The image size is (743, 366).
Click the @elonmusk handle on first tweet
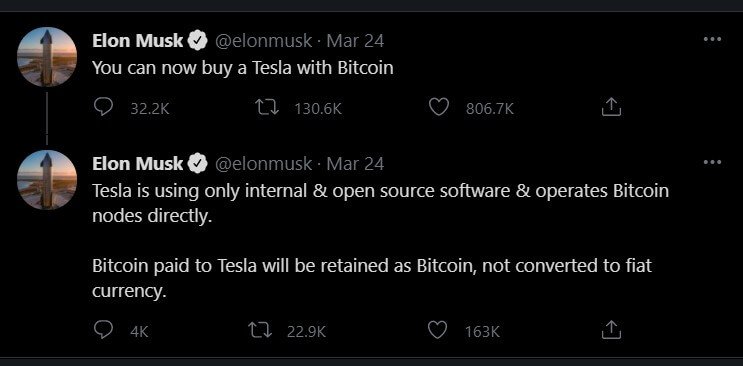[x=264, y=41]
